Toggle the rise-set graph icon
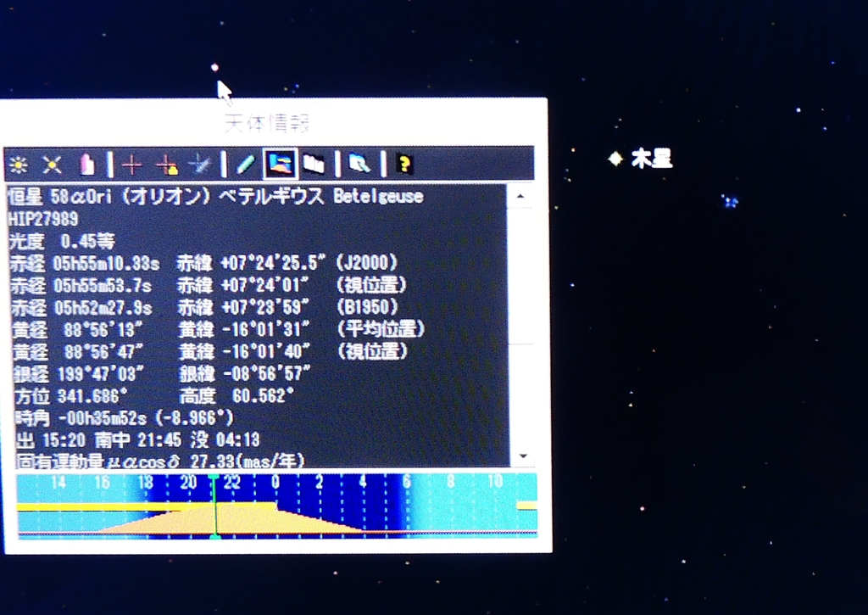 click(281, 164)
